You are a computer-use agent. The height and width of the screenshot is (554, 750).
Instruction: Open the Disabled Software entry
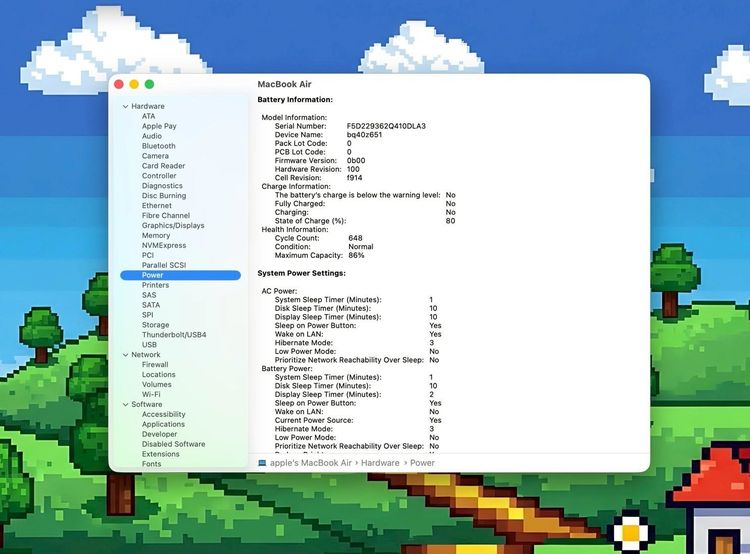[173, 444]
